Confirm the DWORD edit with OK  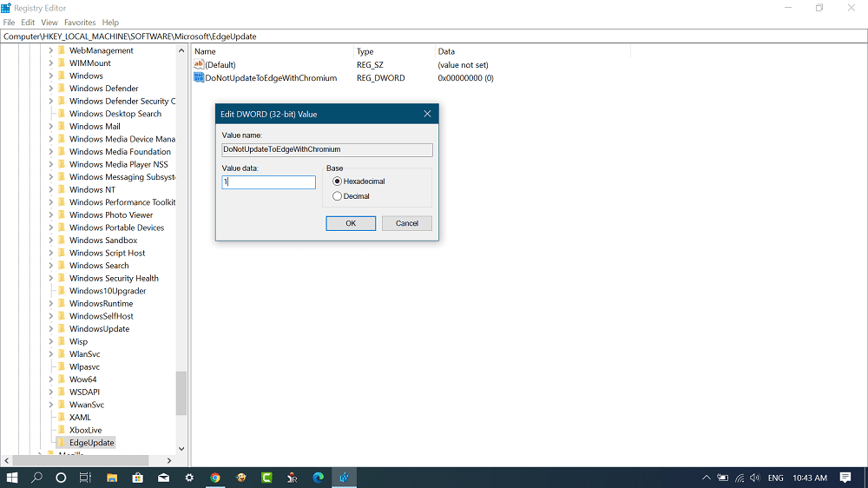point(351,223)
